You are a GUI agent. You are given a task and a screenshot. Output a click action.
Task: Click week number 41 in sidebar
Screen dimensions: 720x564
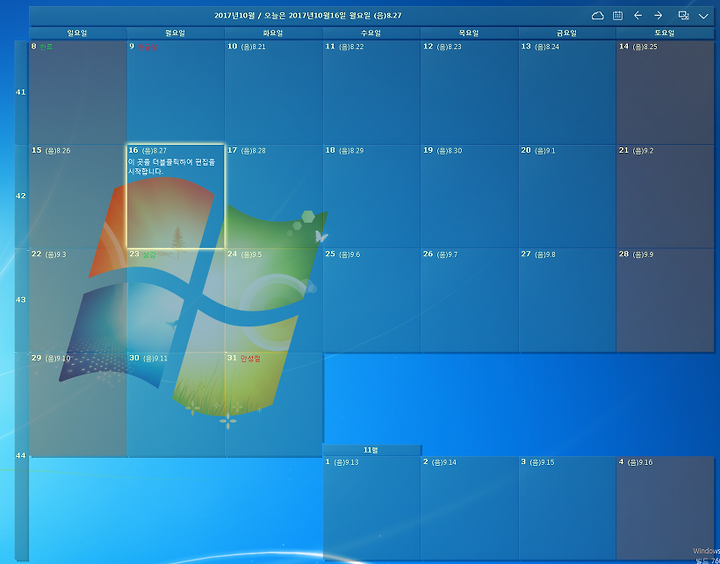pyautogui.click(x=21, y=92)
